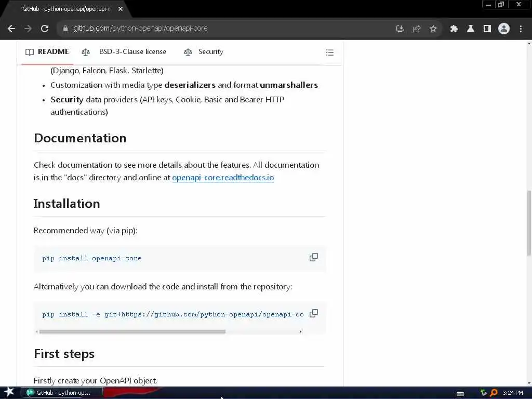Click the network tray icon
Screen dimensions: 532x399
(484, 393)
